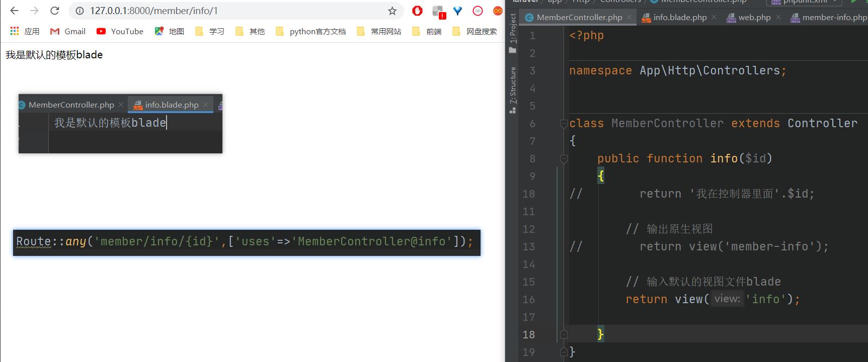Click commented return view('member-info') line
Screen dimensions: 868x362
pyautogui.click(x=699, y=246)
